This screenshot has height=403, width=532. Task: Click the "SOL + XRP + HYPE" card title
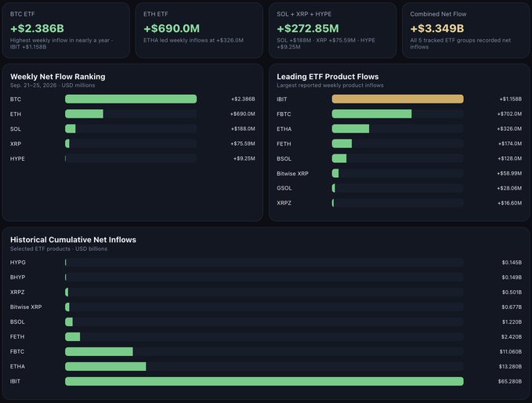304,14
